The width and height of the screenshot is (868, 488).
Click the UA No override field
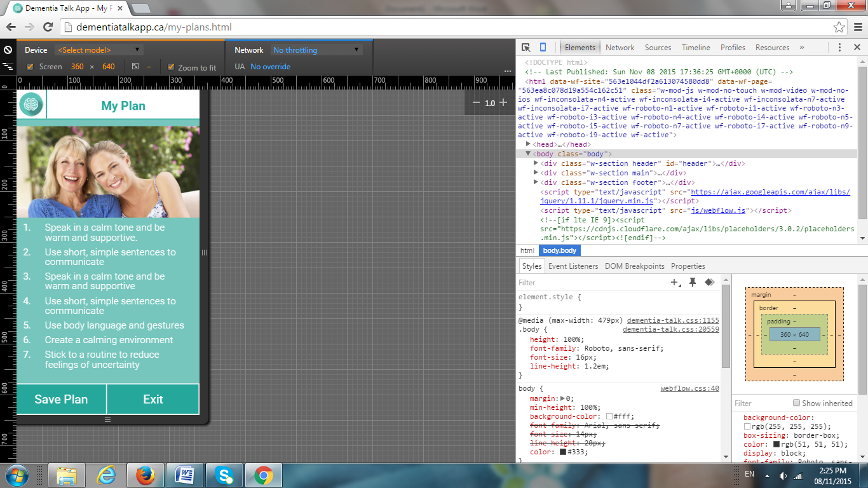(x=270, y=67)
